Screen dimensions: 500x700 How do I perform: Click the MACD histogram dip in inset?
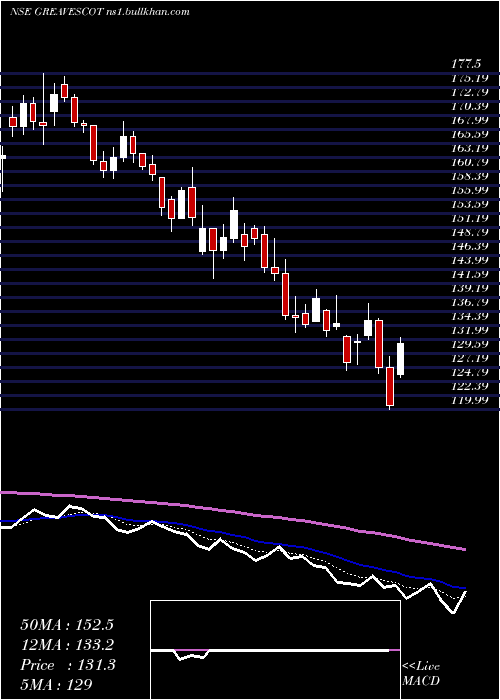pos(191,654)
